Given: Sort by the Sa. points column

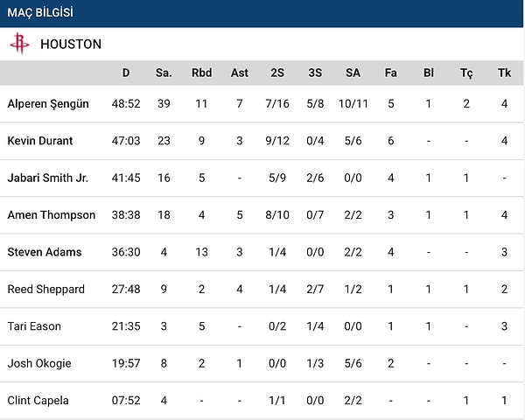Looking at the screenshot, I should tap(164, 73).
